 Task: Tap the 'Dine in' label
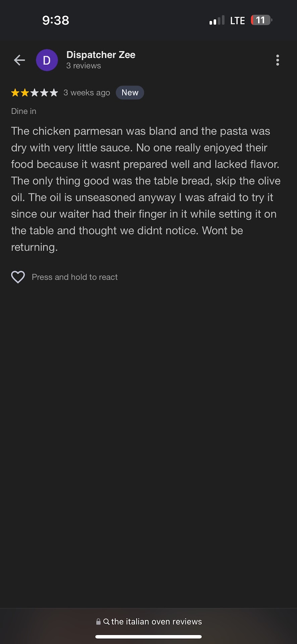[24, 111]
